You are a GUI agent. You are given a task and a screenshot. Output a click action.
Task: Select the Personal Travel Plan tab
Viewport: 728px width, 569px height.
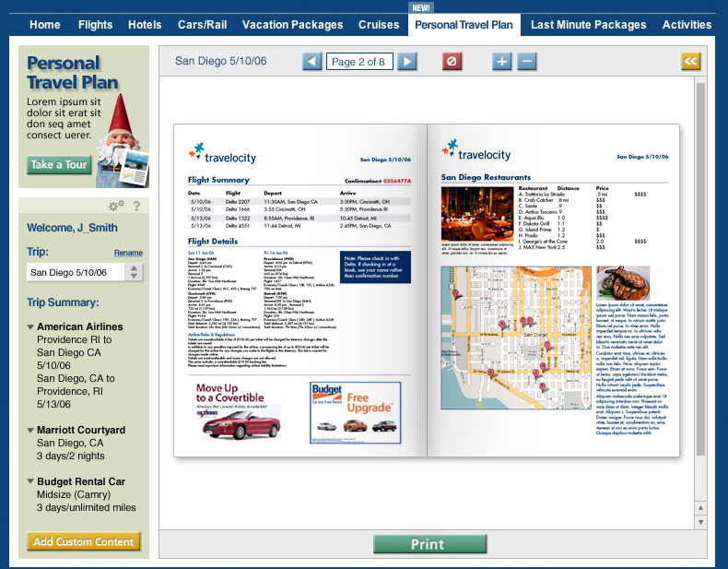464,25
